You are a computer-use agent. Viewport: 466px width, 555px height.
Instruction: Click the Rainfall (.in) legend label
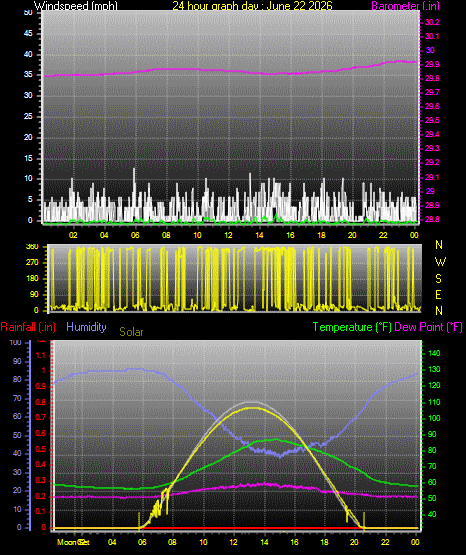click(28, 327)
